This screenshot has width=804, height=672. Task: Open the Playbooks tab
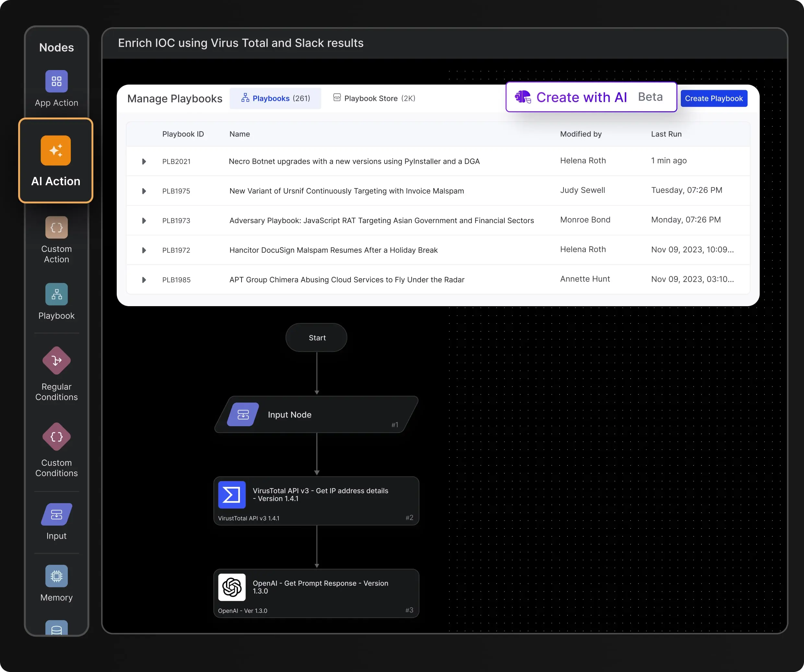pyautogui.click(x=275, y=98)
